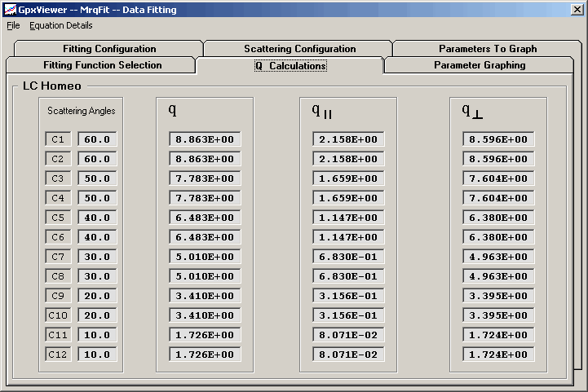Click the q parallel value in row C1

coord(348,139)
